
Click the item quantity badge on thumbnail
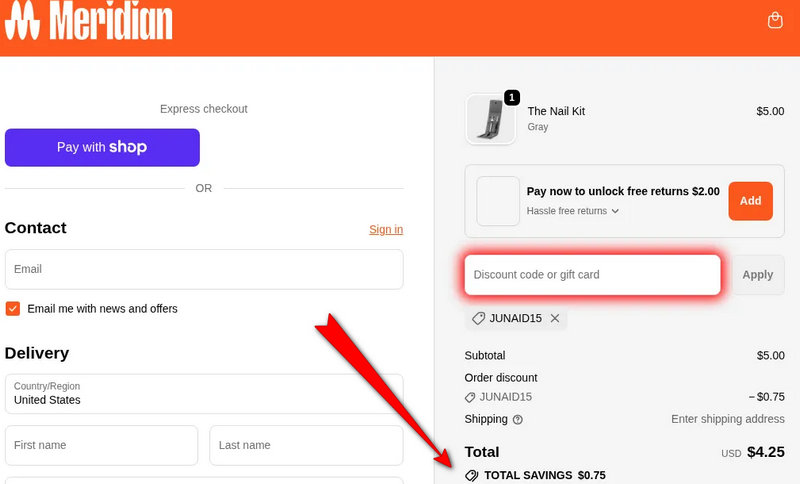click(x=512, y=97)
